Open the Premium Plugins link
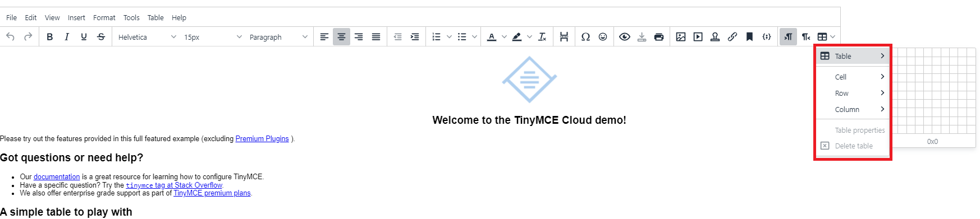 (x=262, y=139)
